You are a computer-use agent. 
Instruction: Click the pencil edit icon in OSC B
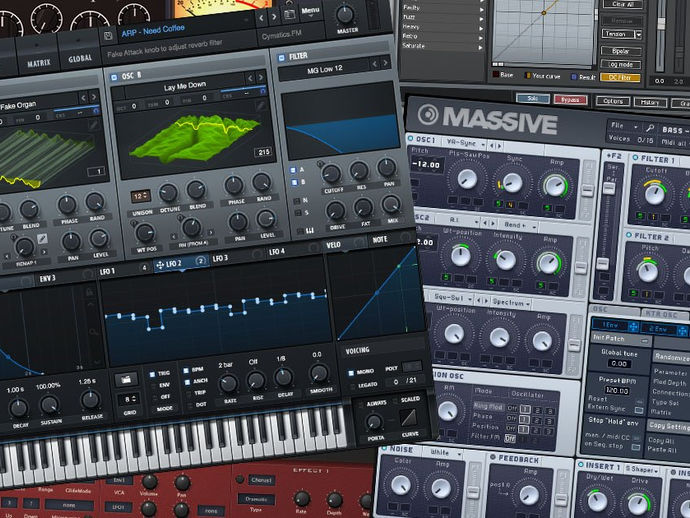[x=259, y=105]
